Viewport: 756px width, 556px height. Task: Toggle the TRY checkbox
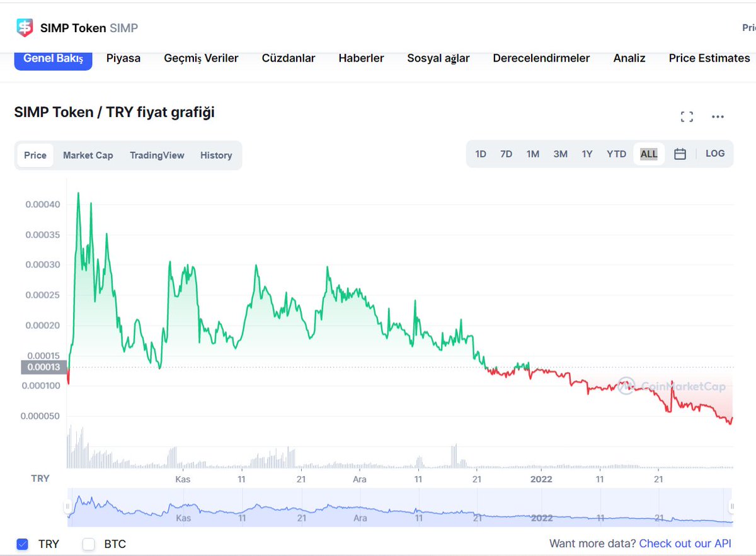coord(23,544)
